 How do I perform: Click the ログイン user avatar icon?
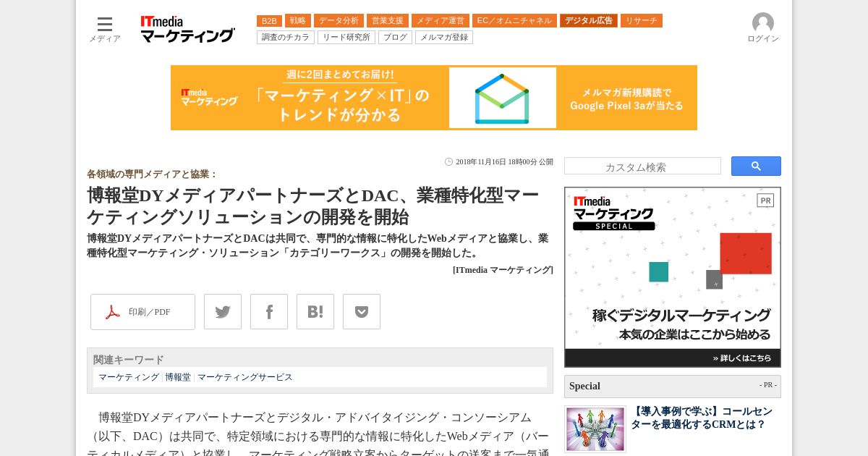click(763, 23)
